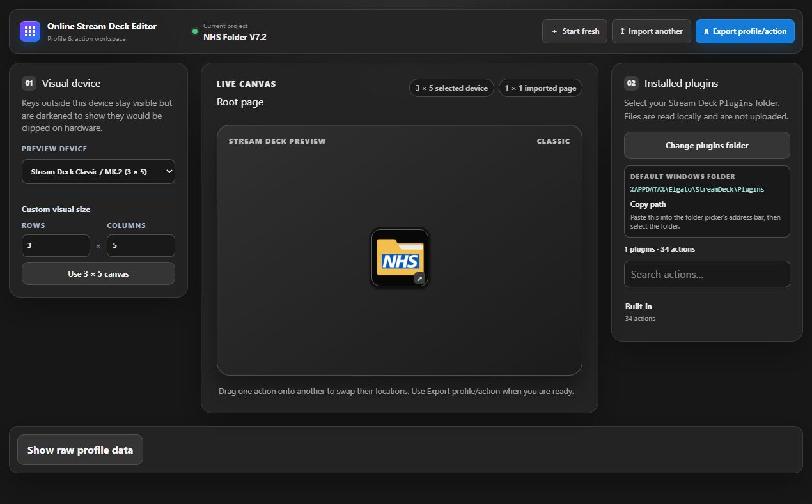Open the Preview device dropdown
This screenshot has width=812, height=504.
pyautogui.click(x=98, y=172)
